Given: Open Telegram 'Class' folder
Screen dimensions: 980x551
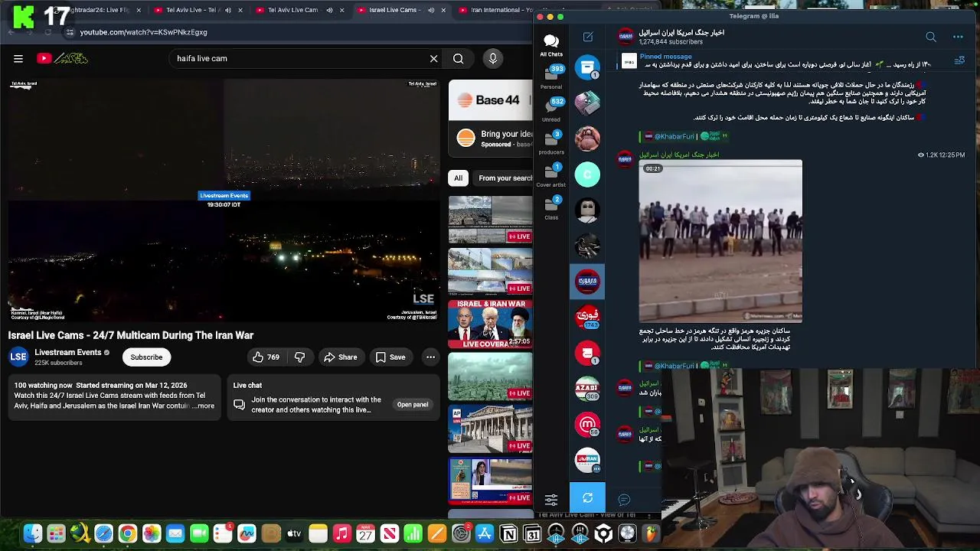Looking at the screenshot, I should 551,208.
